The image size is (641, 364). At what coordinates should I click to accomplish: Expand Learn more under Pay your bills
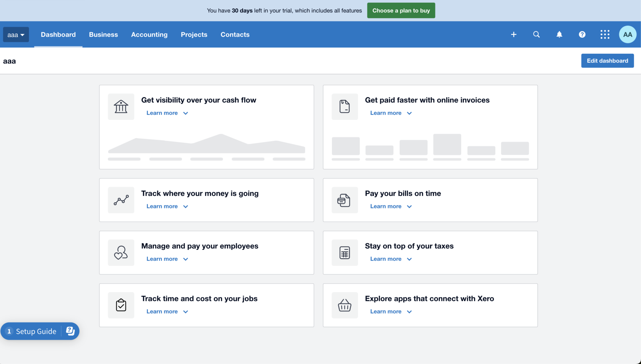391,207
